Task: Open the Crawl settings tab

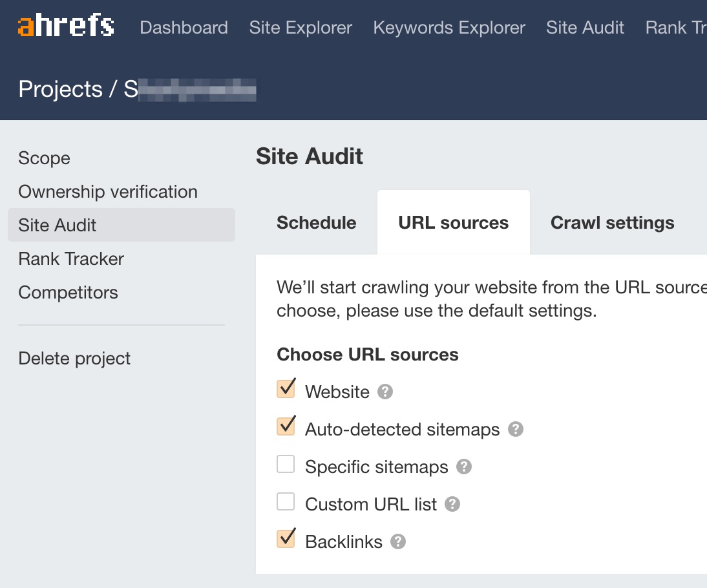Action: tap(612, 223)
